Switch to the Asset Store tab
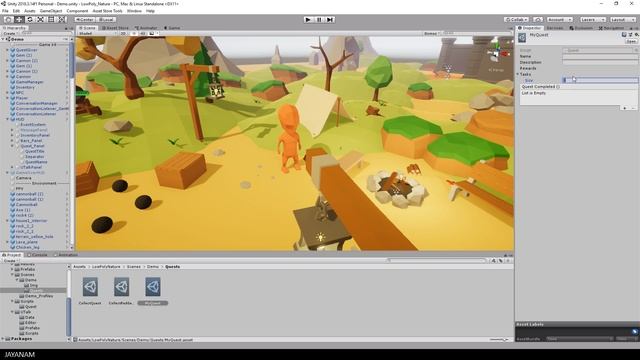Image resolution: width=640 pixels, height=360 pixels. click(116, 28)
